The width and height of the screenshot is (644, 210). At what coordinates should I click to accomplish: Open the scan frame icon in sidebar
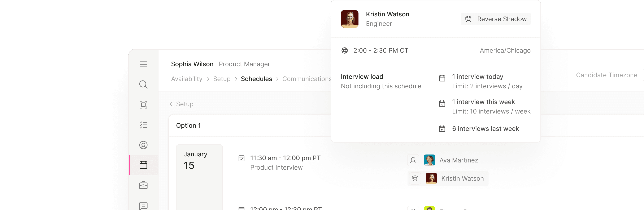point(143,104)
